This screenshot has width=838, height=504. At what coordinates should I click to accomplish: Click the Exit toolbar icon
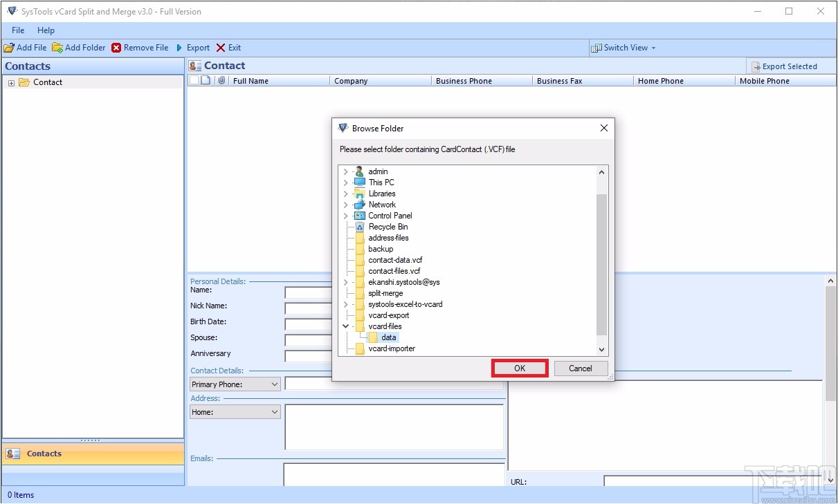tap(220, 48)
